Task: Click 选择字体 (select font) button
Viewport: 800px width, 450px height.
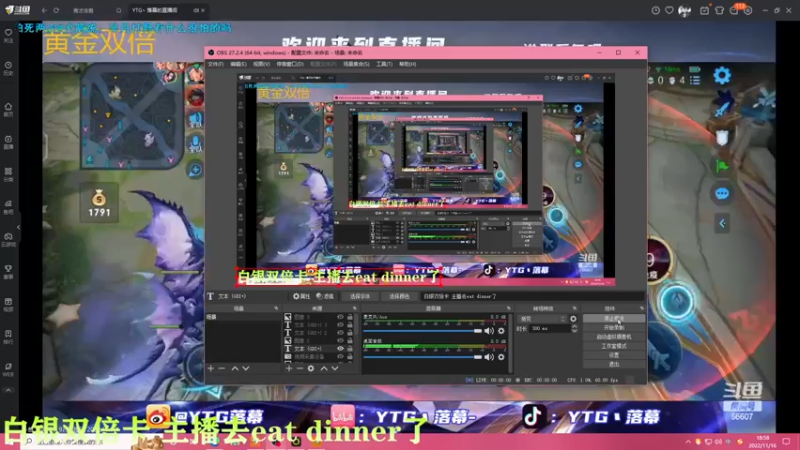Action: point(360,296)
